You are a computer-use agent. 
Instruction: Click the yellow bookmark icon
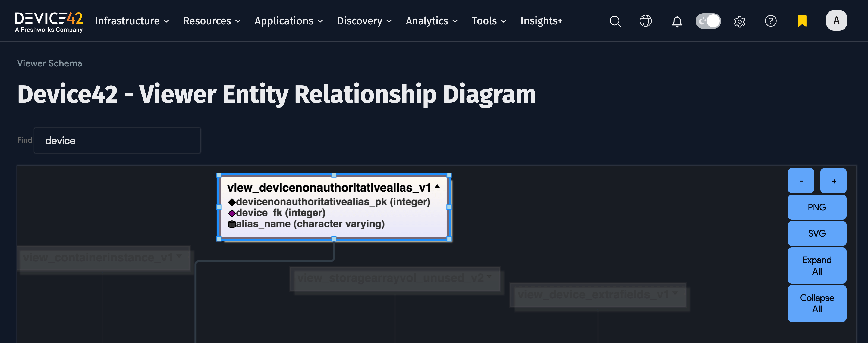802,21
